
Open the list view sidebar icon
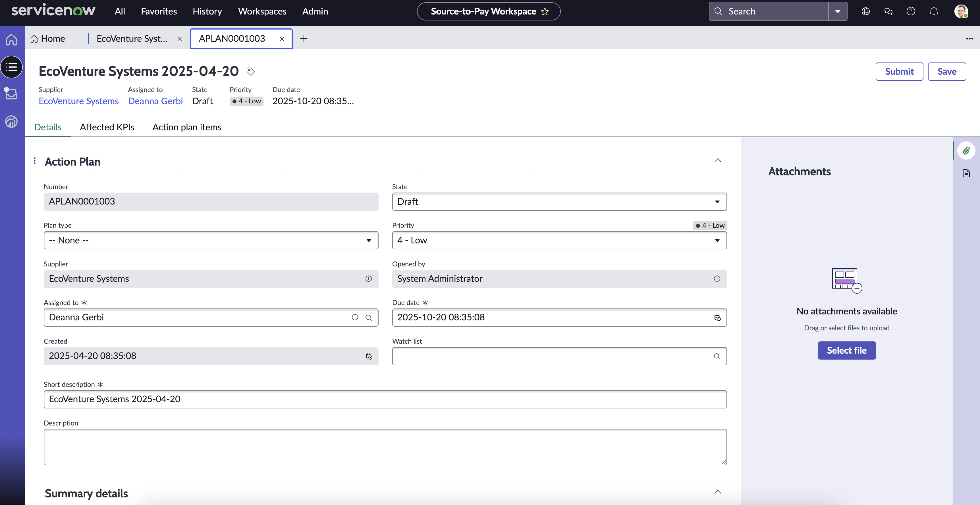[11, 67]
